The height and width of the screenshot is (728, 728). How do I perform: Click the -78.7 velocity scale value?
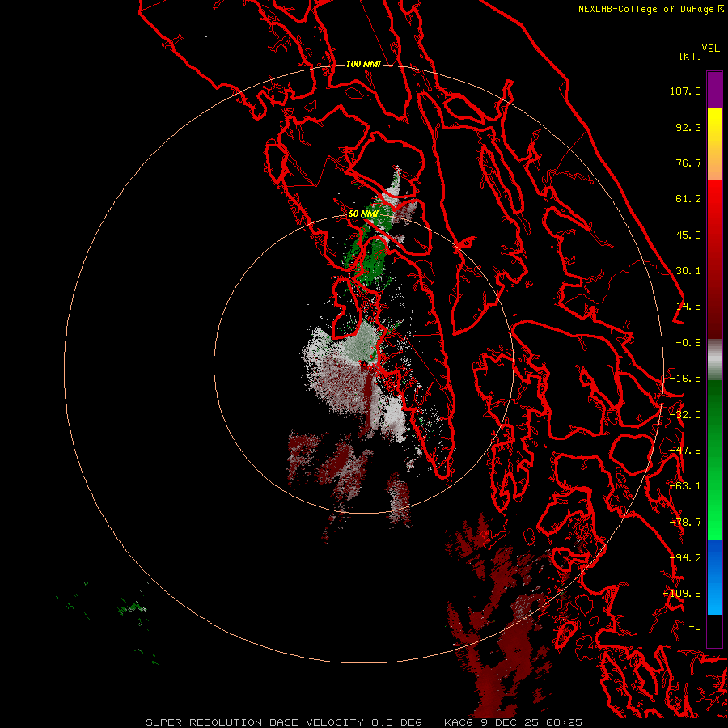tap(685, 523)
